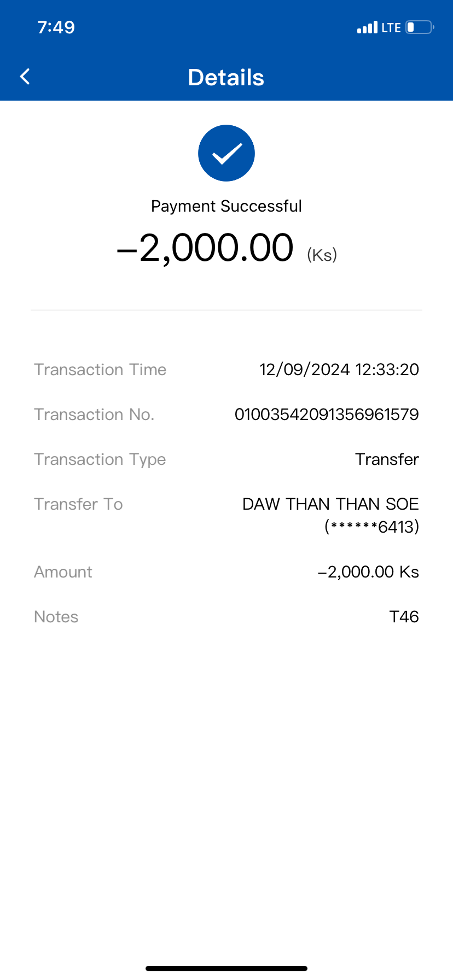The width and height of the screenshot is (453, 980).
Task: Click the transaction time value 12/09/2024 12:33:20
Action: (x=339, y=370)
